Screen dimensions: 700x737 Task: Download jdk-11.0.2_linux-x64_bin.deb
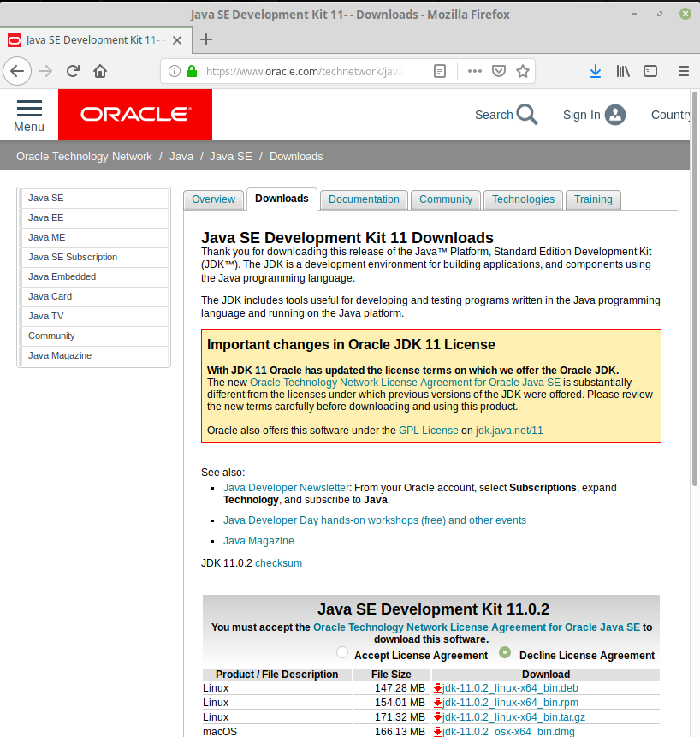510,688
